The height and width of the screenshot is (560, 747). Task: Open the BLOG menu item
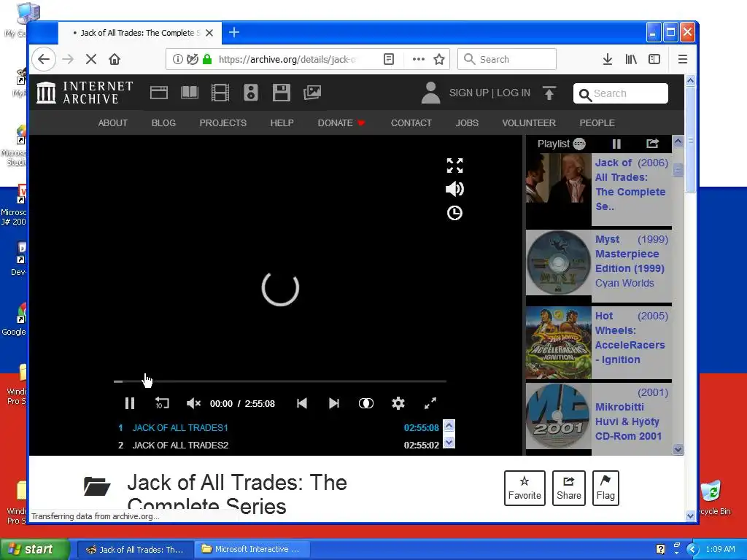coord(163,122)
